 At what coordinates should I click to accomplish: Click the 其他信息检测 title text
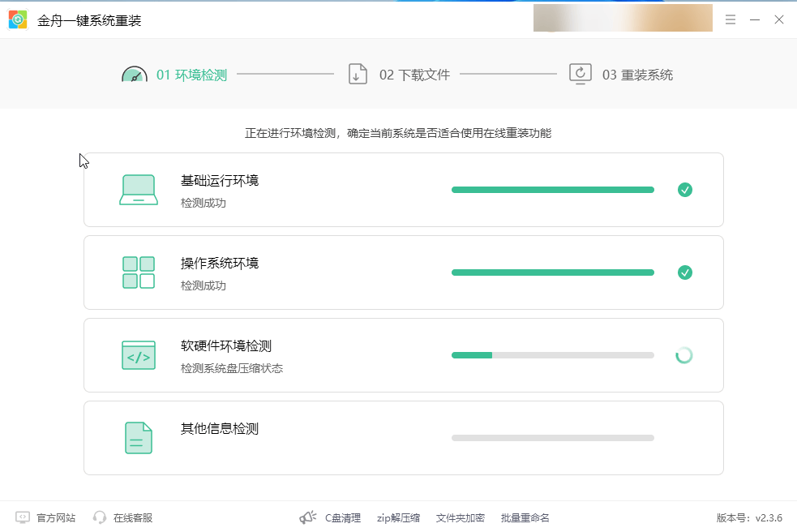(x=220, y=429)
